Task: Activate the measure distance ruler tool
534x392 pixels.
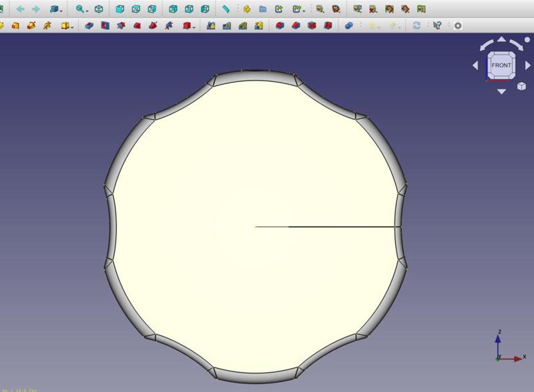Action: (x=226, y=9)
